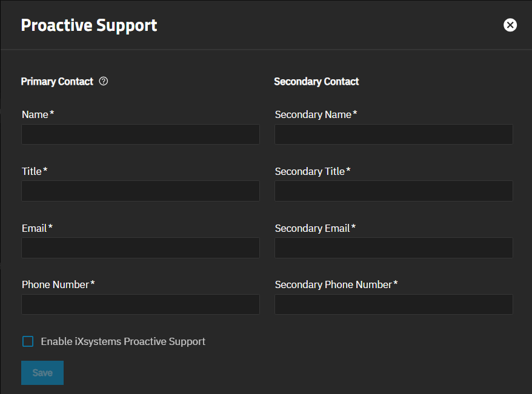Select the Secondary Email input box
The height and width of the screenshot is (394, 532).
[393, 248]
